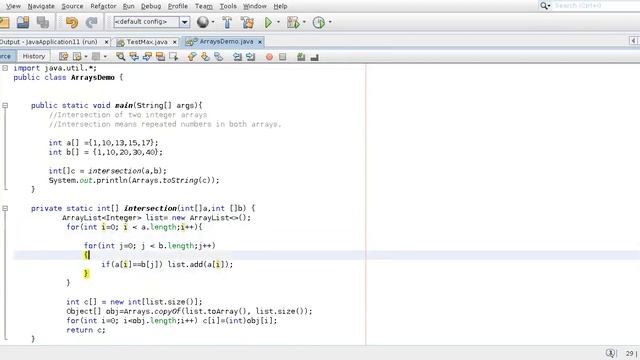The height and width of the screenshot is (360, 640).
Task: Click the Debug Project icon
Action: pos(293,22)
